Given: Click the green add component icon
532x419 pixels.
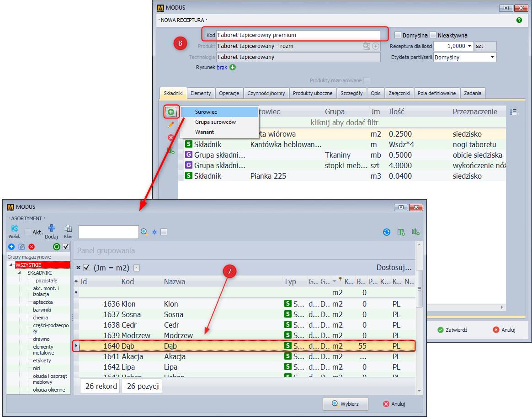Looking at the screenshot, I should point(171,112).
